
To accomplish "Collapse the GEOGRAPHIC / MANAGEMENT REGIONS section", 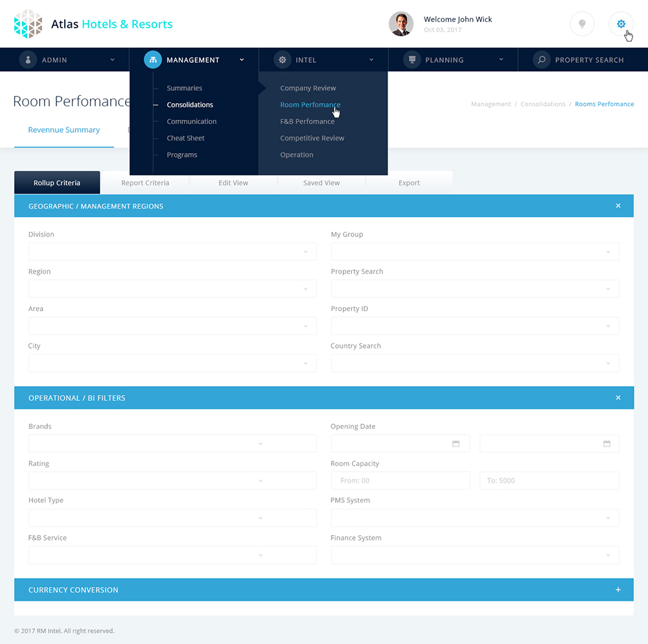I will [618, 205].
